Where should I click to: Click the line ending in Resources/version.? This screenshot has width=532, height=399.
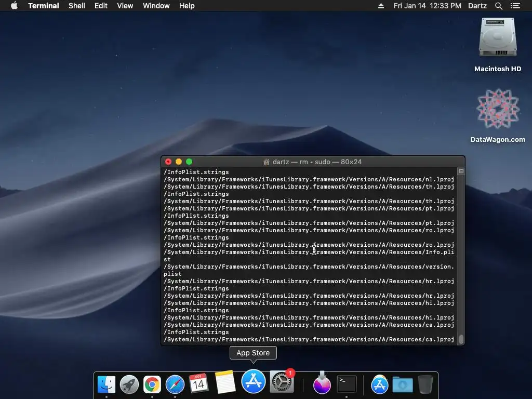[x=309, y=267]
